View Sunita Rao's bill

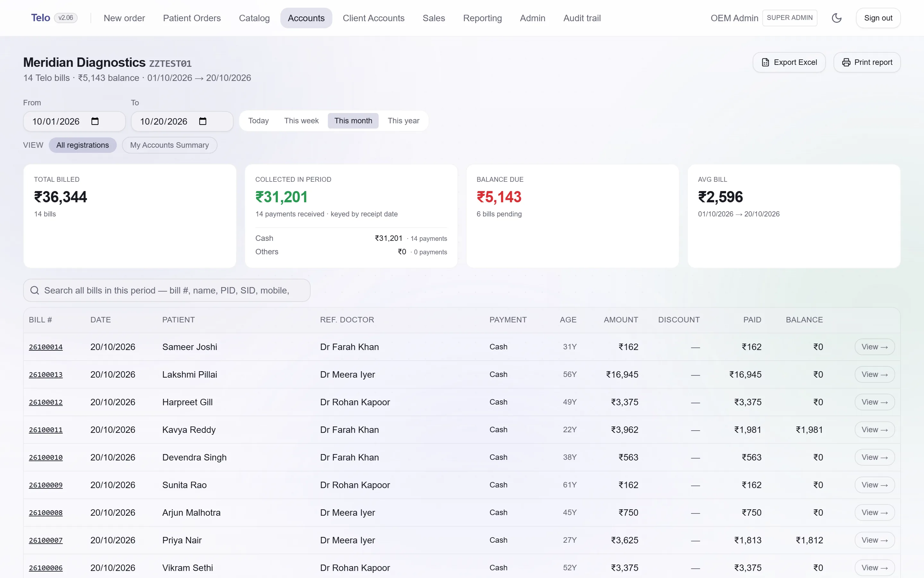[x=874, y=485]
